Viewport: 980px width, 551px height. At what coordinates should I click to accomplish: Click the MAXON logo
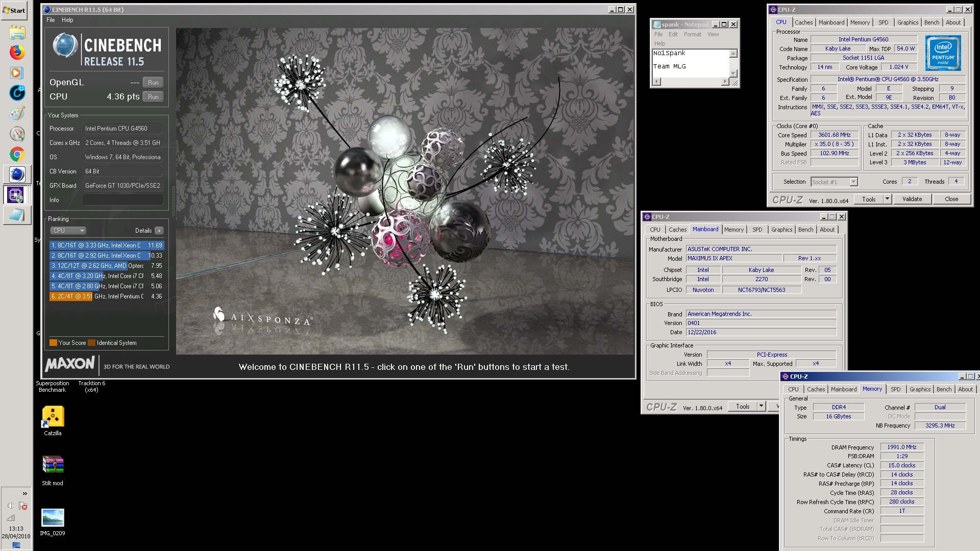pos(70,364)
